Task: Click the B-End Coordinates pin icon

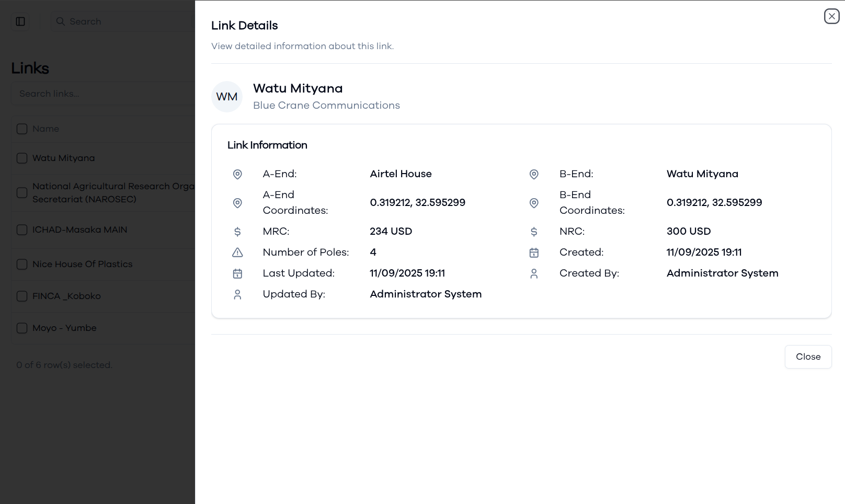Action: [x=534, y=203]
